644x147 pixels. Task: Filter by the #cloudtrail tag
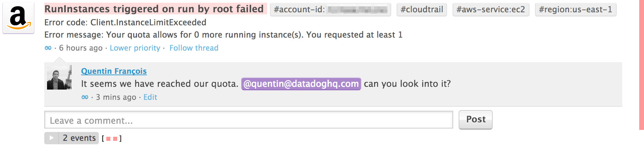coord(421,10)
